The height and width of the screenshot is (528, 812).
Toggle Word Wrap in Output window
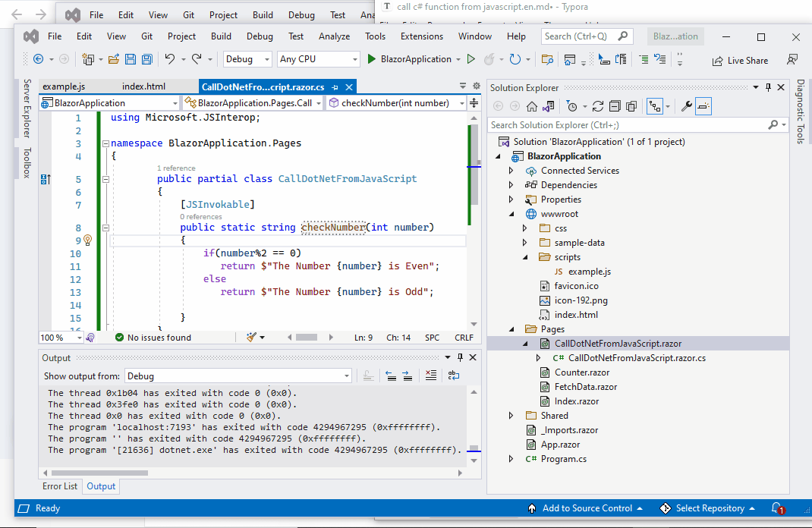coord(454,376)
